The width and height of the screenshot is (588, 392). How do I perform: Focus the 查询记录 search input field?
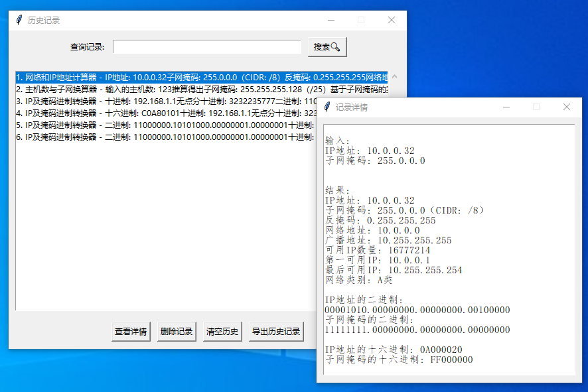(x=207, y=47)
